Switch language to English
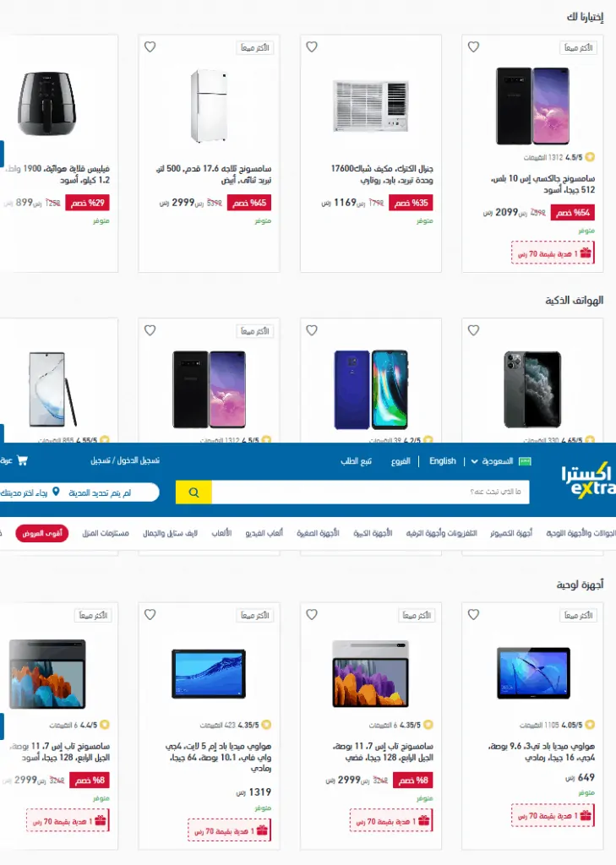This screenshot has width=616, height=865. click(x=443, y=460)
